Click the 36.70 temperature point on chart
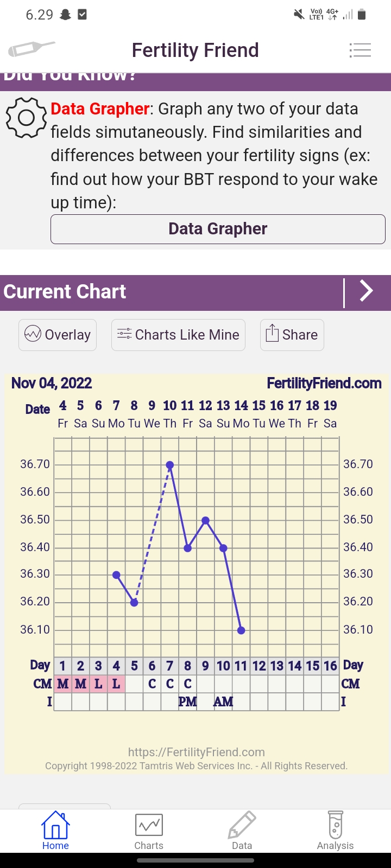Screen dimensions: 391x868 (170, 465)
